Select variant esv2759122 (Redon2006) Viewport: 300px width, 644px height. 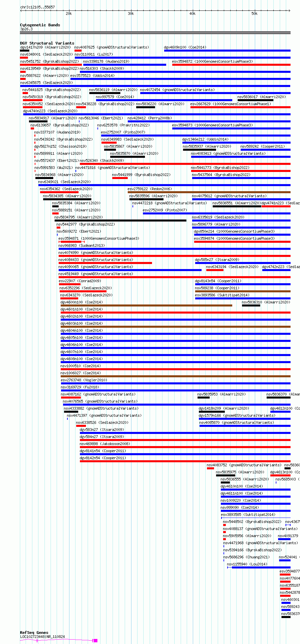(150, 189)
